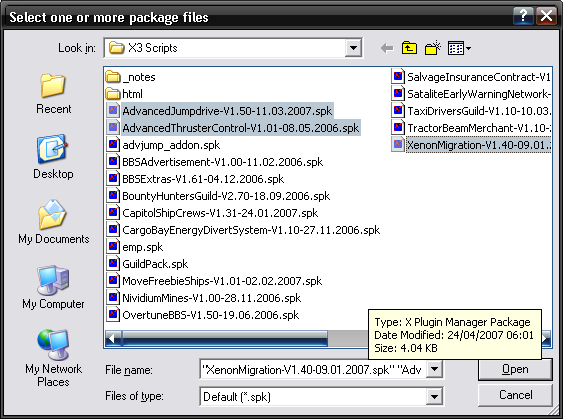Click the SalvageInsuranceContract file icon
This screenshot has height=419, width=563.
pos(397,77)
